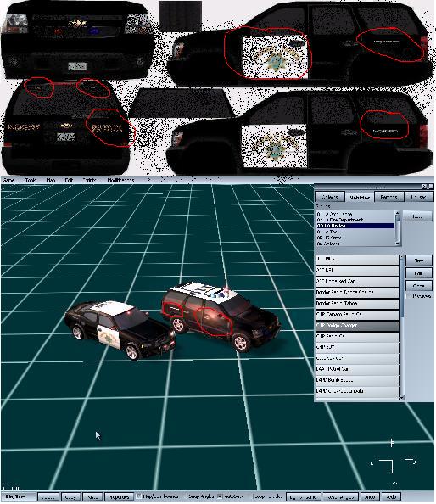Select the Police category in the list
Screen dimensions: 436x504
click(355, 226)
